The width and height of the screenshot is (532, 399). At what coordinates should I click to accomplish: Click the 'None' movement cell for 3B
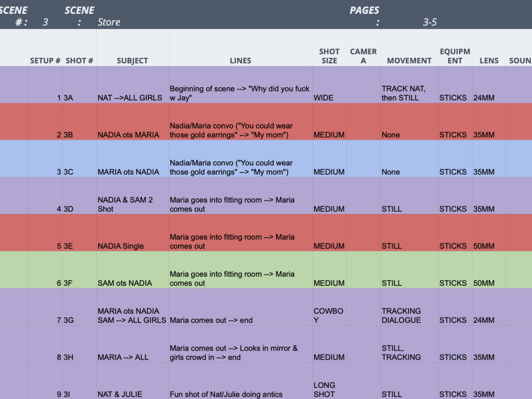pyautogui.click(x=409, y=121)
